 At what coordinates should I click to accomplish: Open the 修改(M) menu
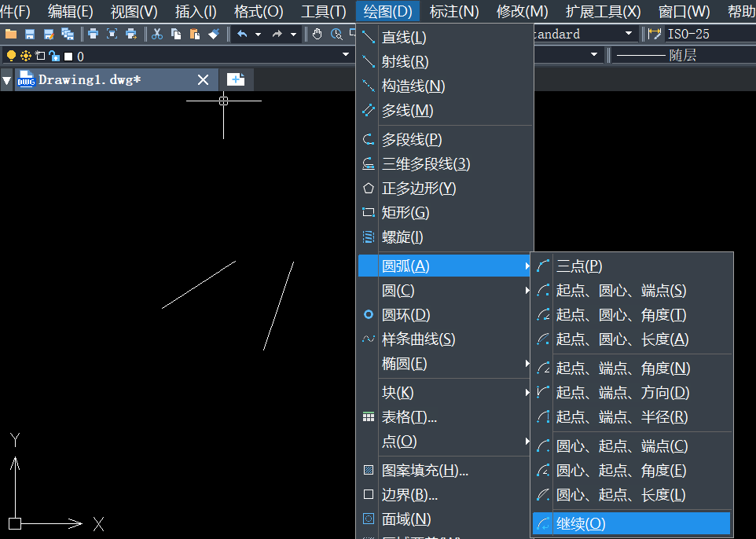(522, 11)
